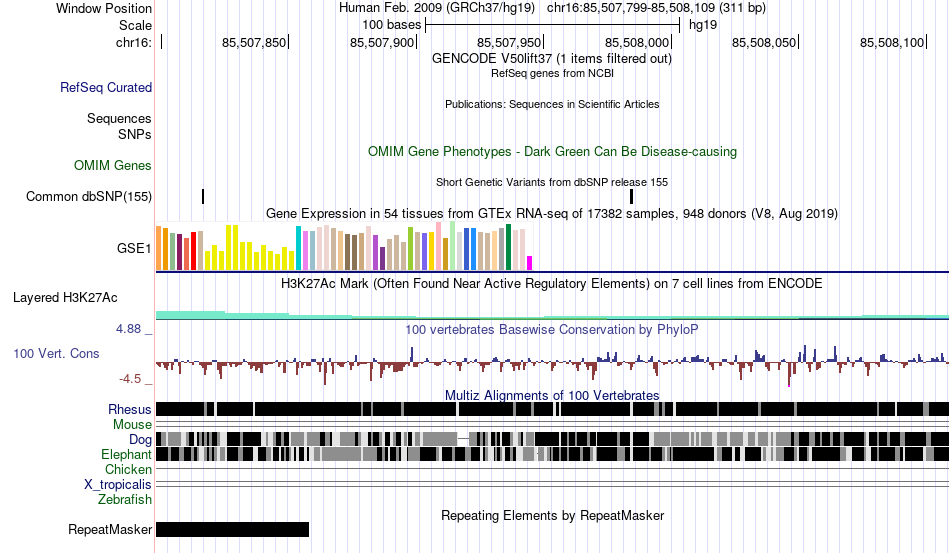The image size is (950, 553).
Task: Click the RepeatMasker track label
Action: [110, 529]
